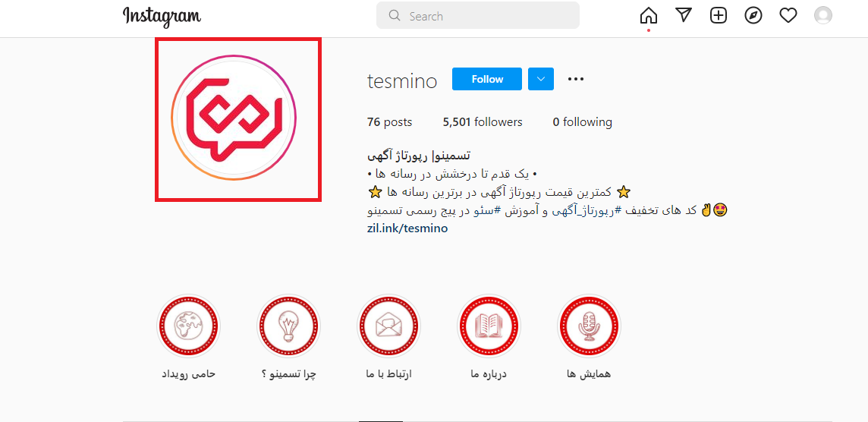Viewport: 868px width, 422px height.
Task: Open activity feed heart icon
Action: tap(788, 15)
